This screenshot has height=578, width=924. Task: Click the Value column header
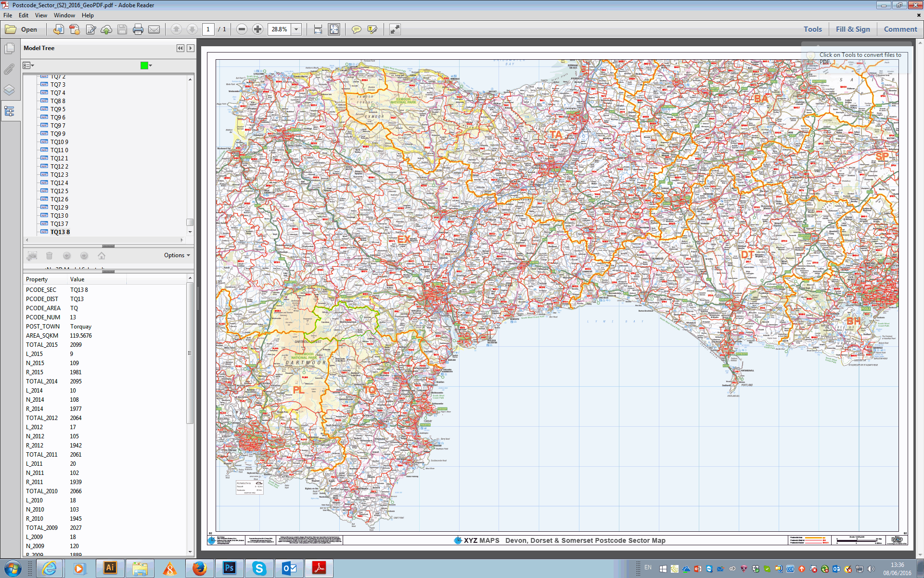(97, 279)
